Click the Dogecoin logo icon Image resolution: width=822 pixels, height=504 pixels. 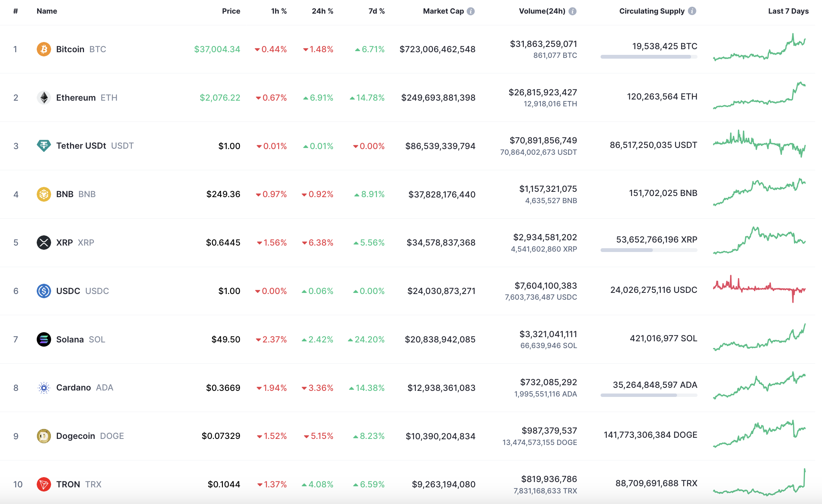44,436
